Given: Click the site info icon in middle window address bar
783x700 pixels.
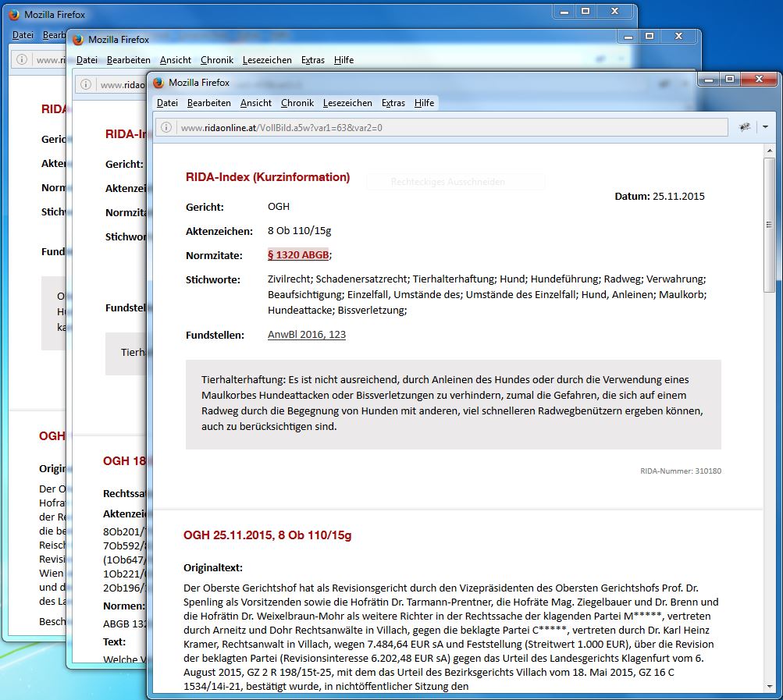Looking at the screenshot, I should [x=86, y=84].
